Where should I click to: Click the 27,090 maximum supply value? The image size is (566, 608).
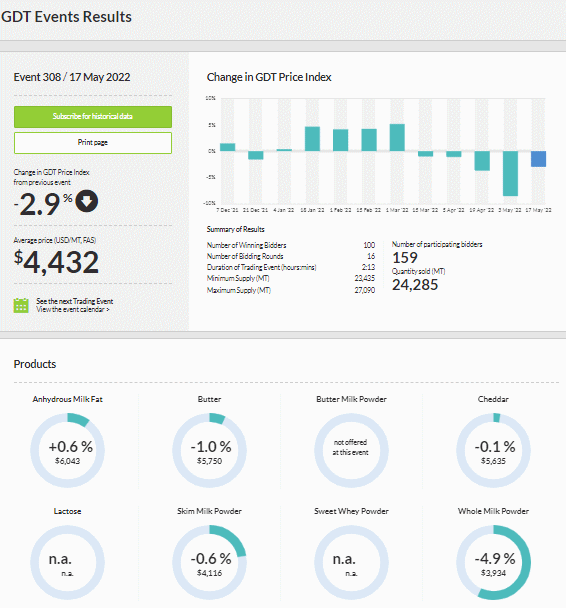(365, 290)
